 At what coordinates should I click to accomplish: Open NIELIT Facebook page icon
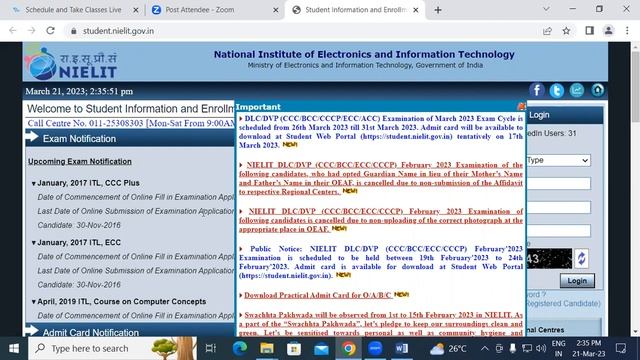coord(537,90)
